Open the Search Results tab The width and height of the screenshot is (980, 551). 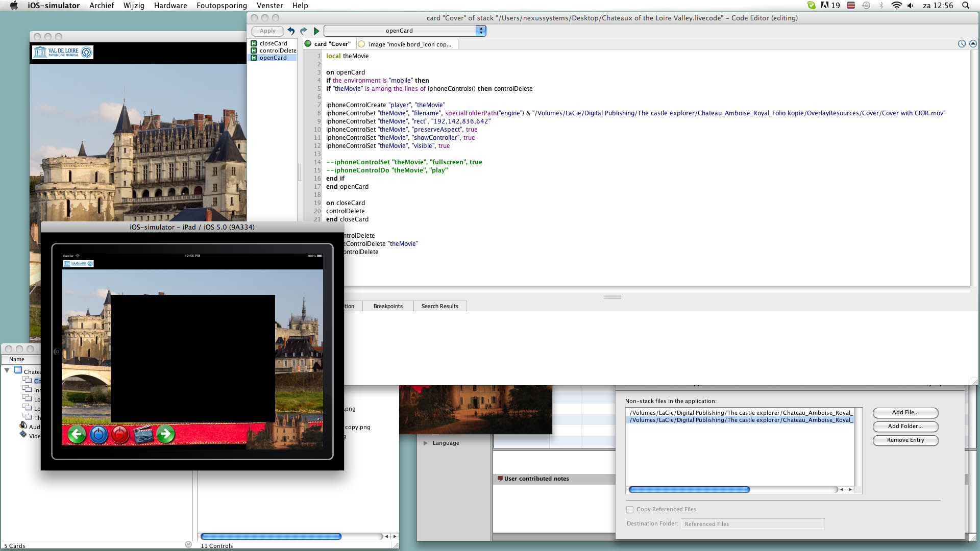[439, 306]
